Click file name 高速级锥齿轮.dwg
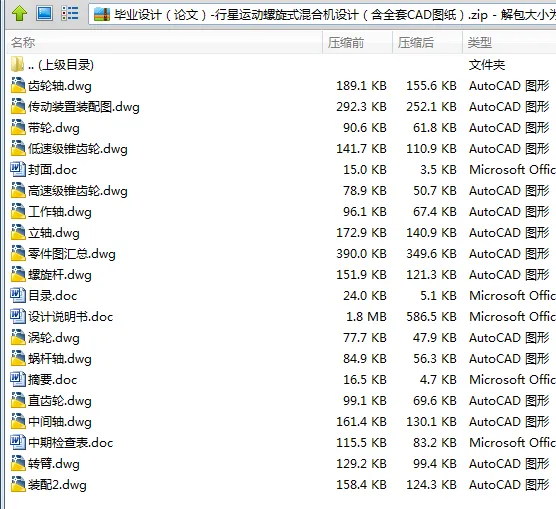The image size is (556, 509). pyautogui.click(x=78, y=191)
